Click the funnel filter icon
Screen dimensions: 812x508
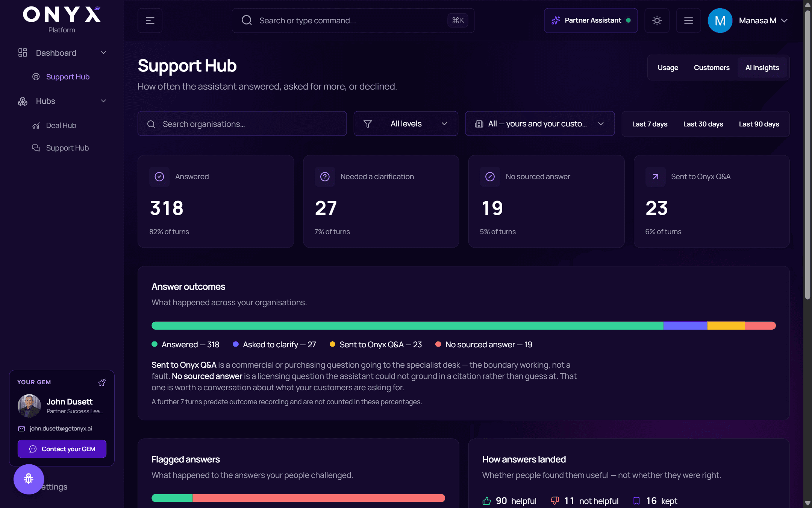pos(368,124)
